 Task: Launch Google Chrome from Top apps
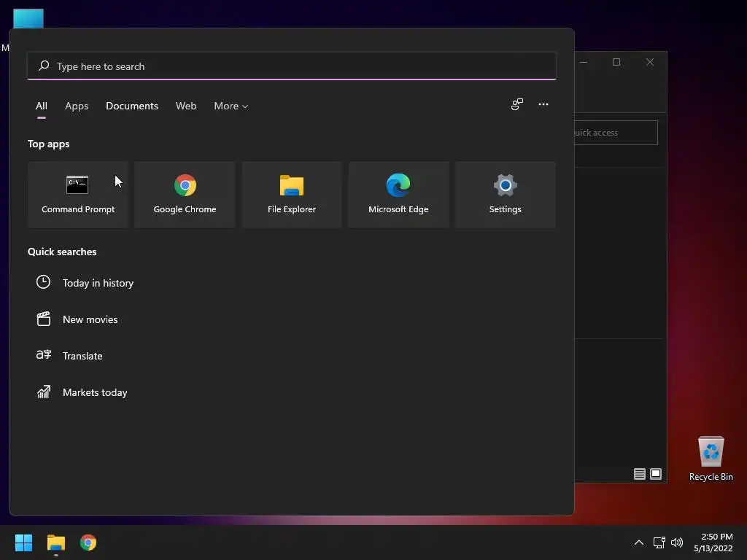185,195
